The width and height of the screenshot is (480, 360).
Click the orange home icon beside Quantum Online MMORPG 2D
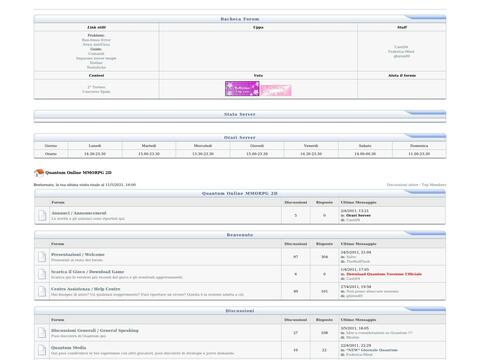(39, 173)
